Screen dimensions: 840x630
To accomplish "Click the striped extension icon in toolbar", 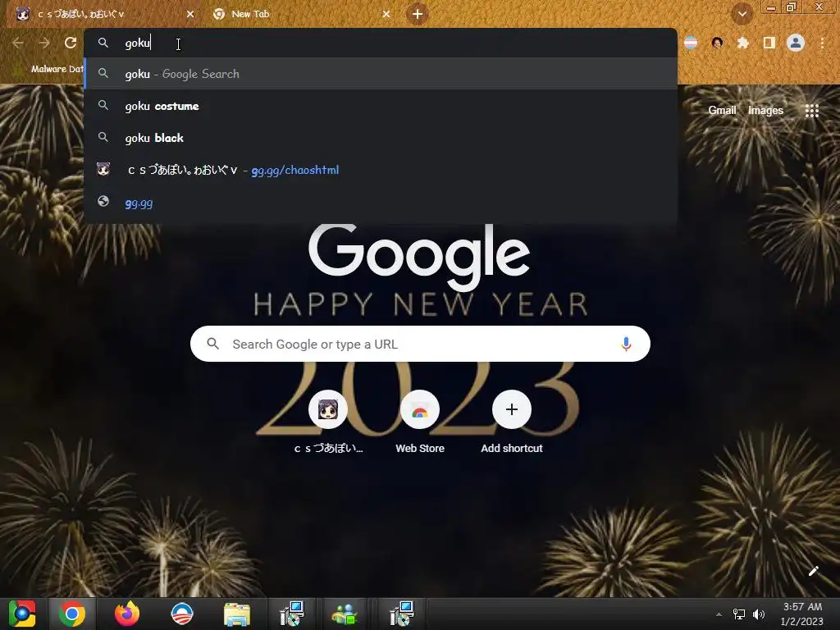I will click(x=691, y=43).
